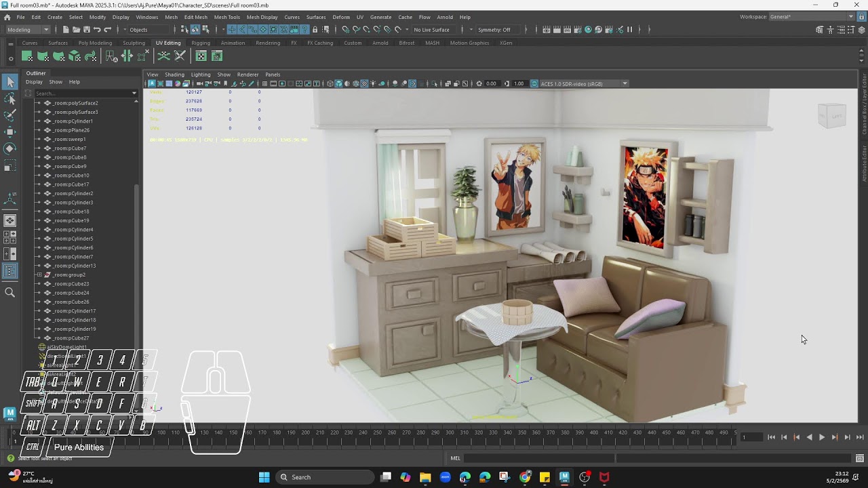
Task: Click the Maya home icon in menu bar
Action: 7,17
